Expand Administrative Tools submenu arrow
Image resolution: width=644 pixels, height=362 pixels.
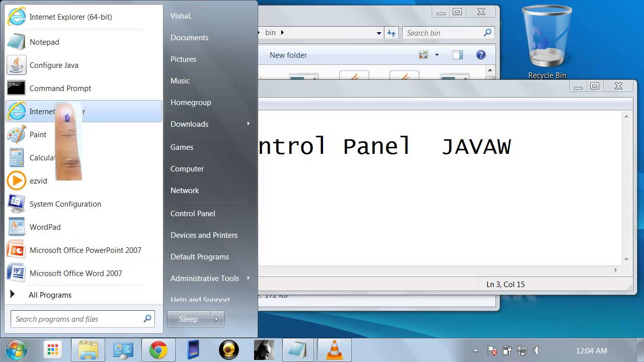(249, 278)
